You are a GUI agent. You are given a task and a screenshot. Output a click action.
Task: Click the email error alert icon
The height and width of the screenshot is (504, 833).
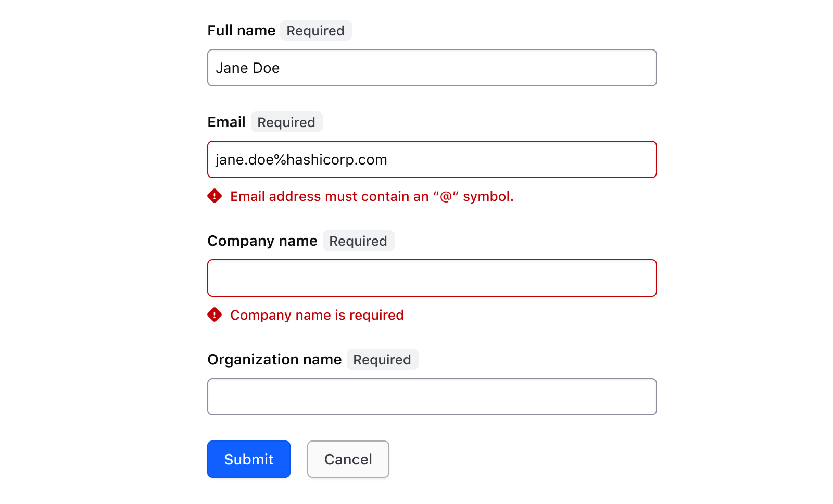pos(214,197)
